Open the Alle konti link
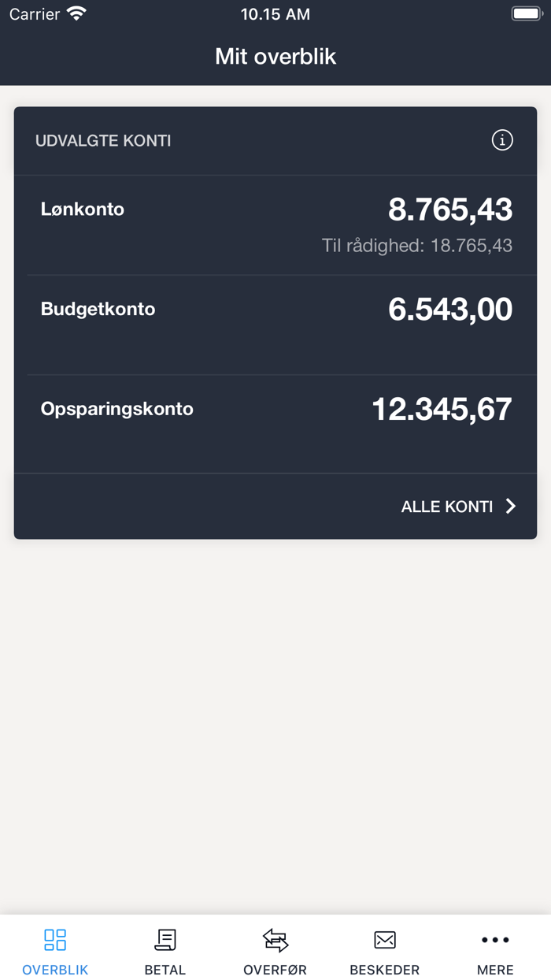The image size is (551, 980). 446,506
